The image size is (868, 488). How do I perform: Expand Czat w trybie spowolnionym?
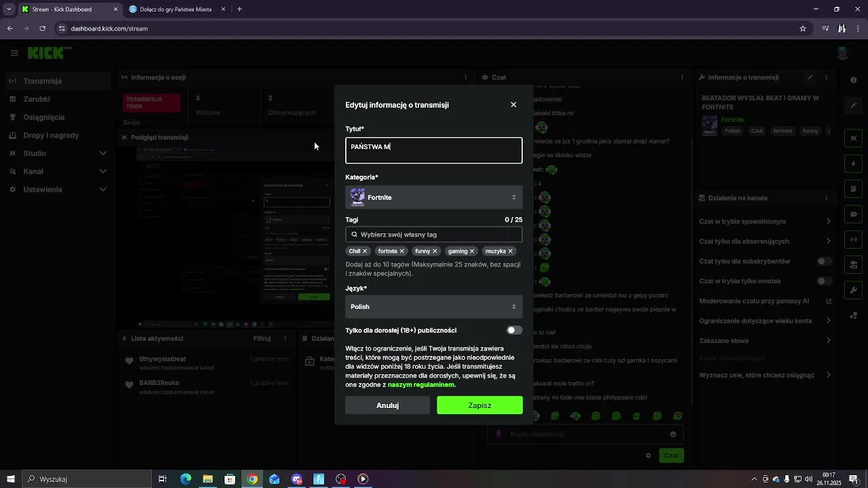(x=766, y=222)
